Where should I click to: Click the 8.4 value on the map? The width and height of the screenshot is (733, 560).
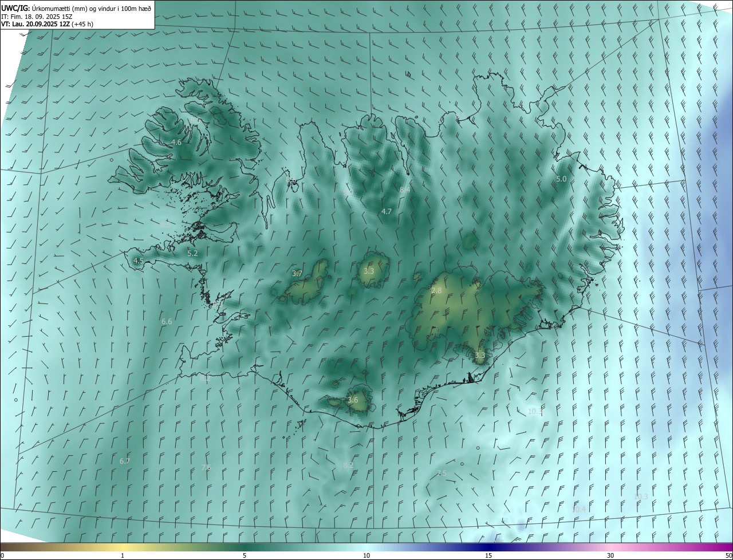pos(405,189)
